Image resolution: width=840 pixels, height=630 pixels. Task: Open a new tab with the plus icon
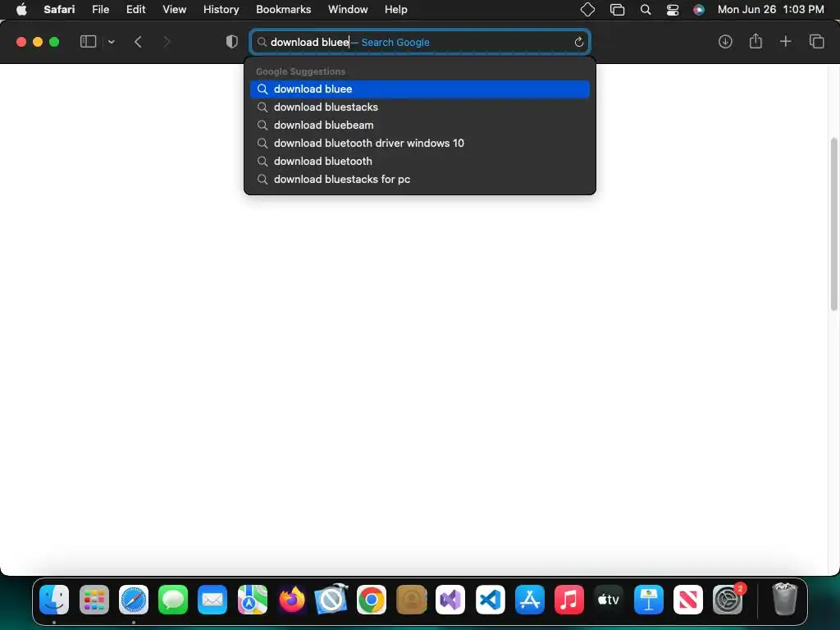(785, 41)
